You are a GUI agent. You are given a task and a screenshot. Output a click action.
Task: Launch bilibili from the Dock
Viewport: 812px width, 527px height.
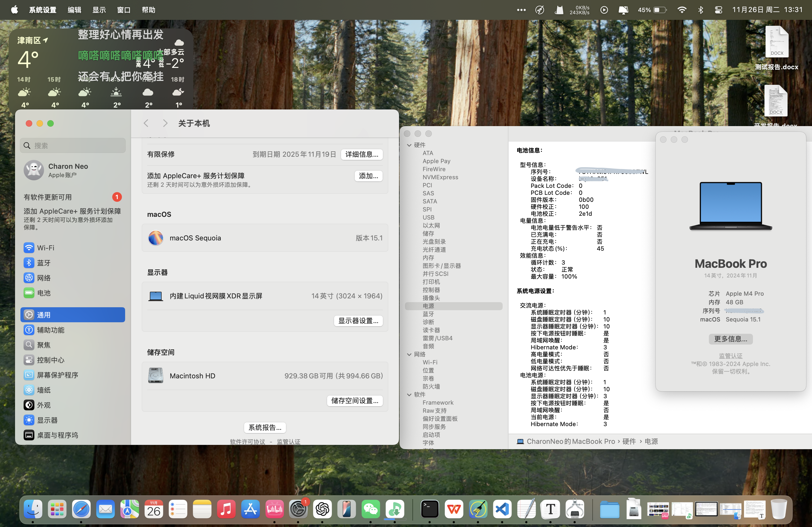click(274, 509)
